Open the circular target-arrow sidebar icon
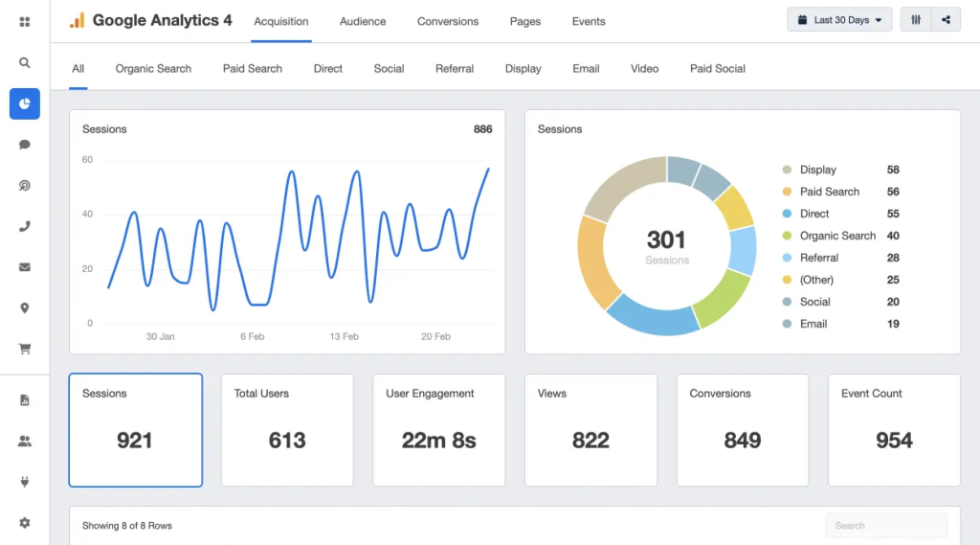980x545 pixels. [x=24, y=185]
